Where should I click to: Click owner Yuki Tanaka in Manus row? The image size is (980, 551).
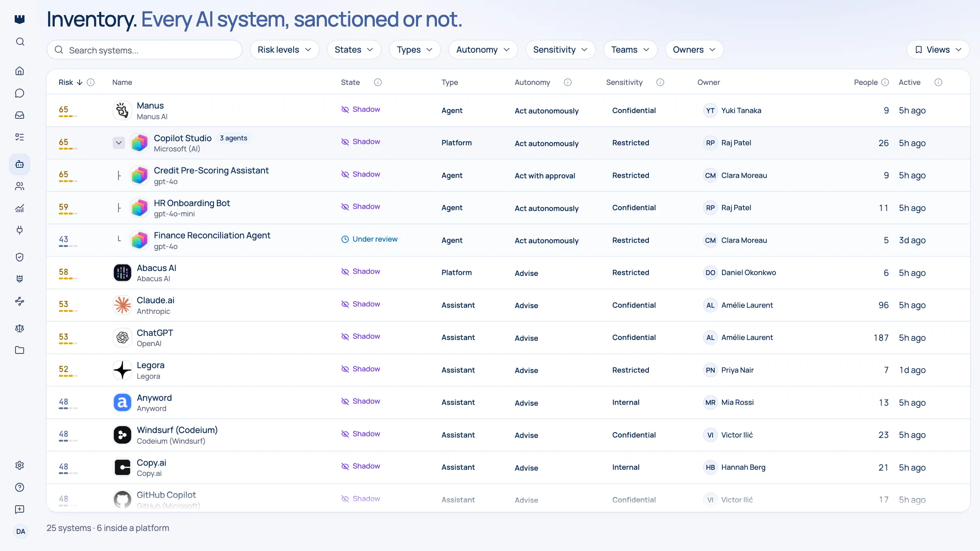click(x=733, y=111)
